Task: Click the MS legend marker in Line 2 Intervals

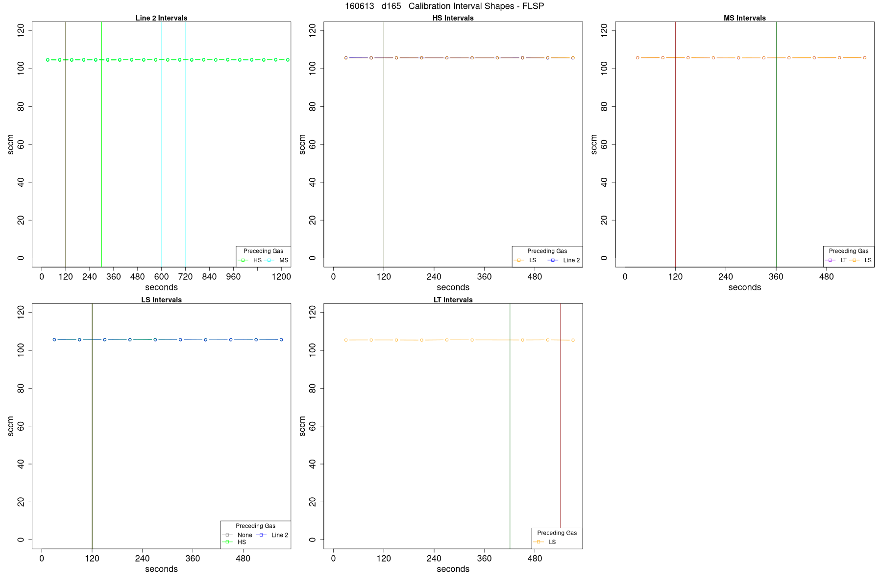Action: pos(269,260)
